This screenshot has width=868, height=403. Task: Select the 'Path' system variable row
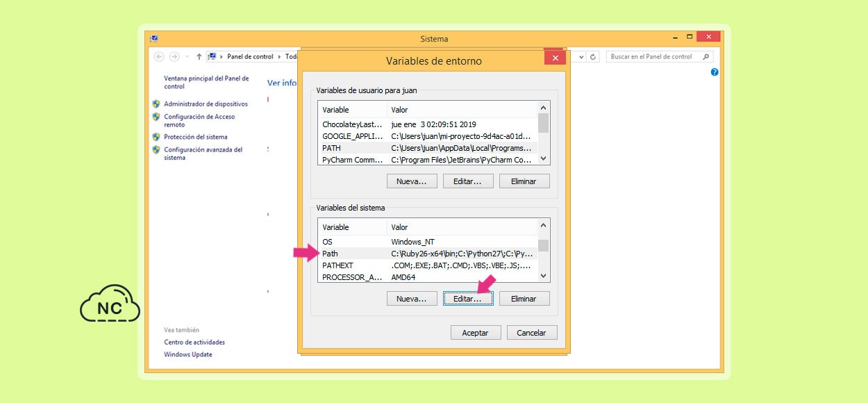point(428,254)
